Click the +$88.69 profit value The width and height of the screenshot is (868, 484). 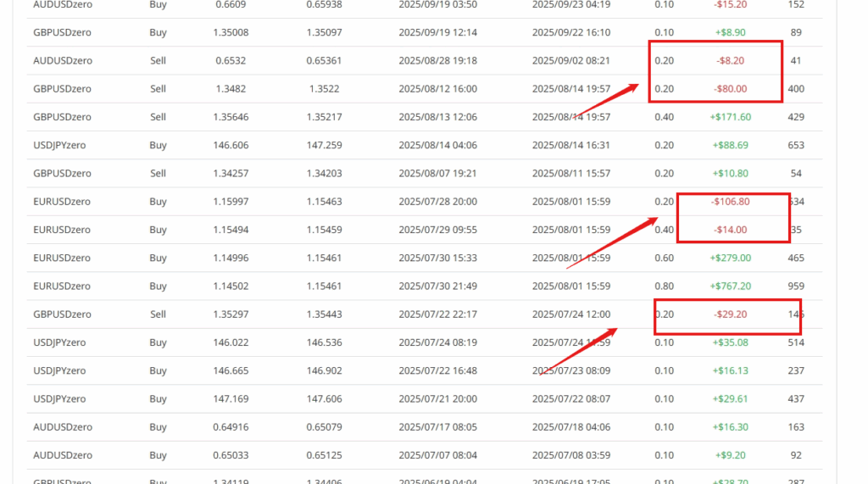[730, 146]
